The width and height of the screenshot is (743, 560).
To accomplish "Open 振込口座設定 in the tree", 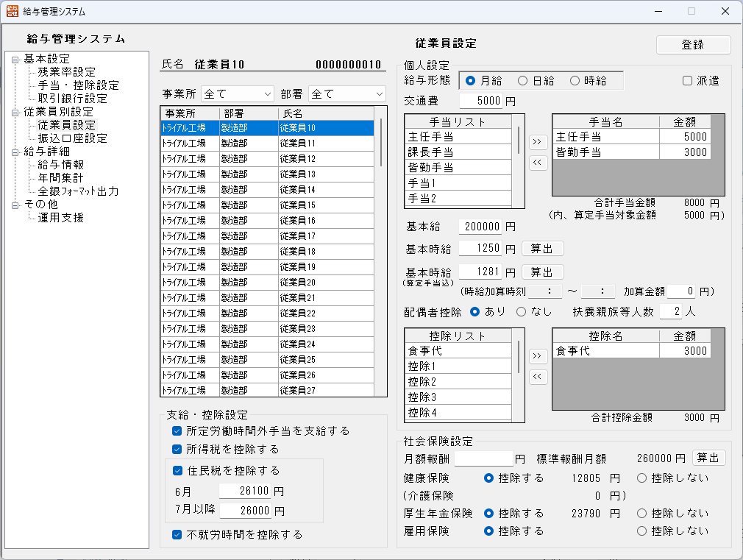I will [73, 138].
